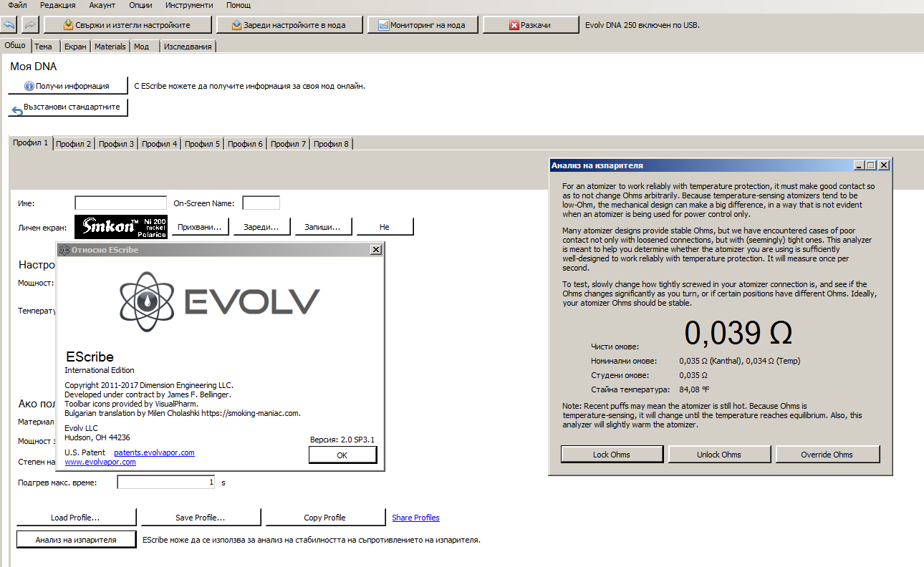This screenshot has height=567, width=924.
Task: Click Свържи и изтегли настройките toolbar button
Action: [x=127, y=25]
